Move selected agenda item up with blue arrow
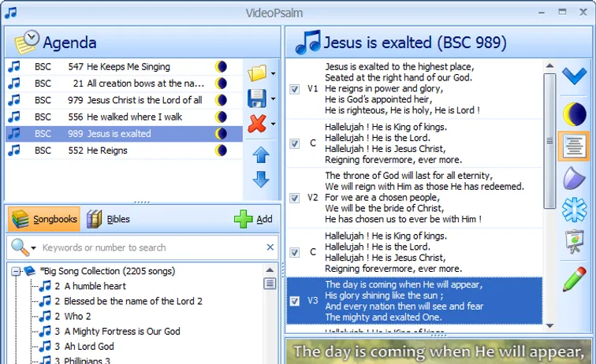The height and width of the screenshot is (364, 596). point(261,154)
